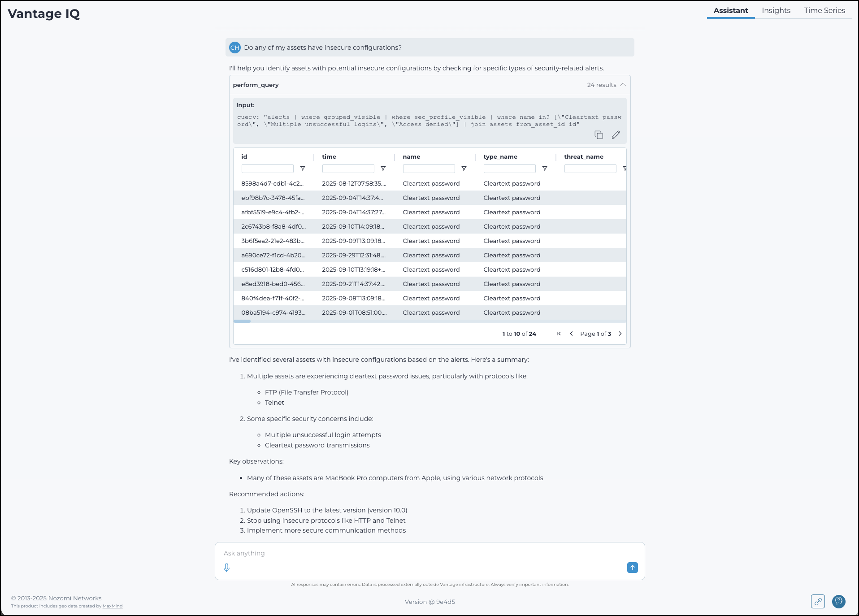This screenshot has width=859, height=616.
Task: Jump to the first results page
Action: [558, 334]
